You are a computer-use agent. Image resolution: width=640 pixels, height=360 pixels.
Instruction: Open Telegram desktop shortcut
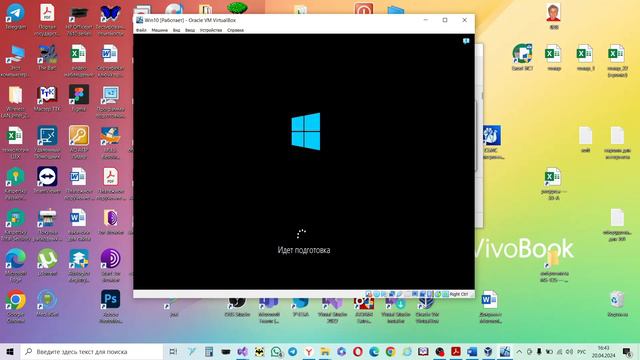click(x=16, y=17)
